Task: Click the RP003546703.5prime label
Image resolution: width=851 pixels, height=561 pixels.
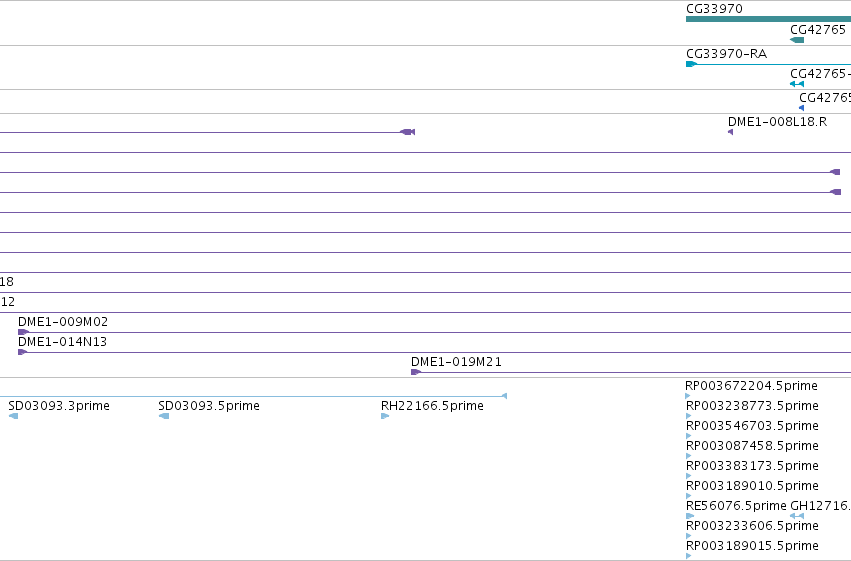Action: click(x=752, y=426)
